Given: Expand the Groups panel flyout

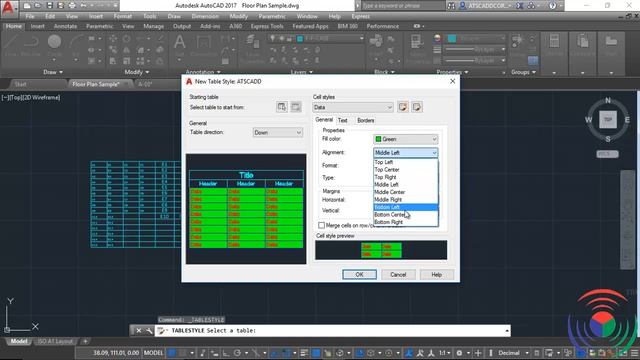Looking at the screenshot, I should pos(523,72).
